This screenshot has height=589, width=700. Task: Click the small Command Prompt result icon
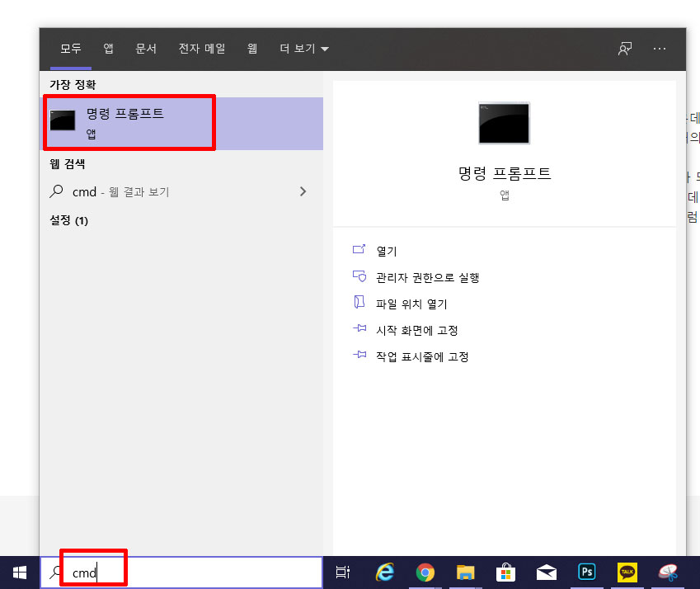tap(63, 120)
